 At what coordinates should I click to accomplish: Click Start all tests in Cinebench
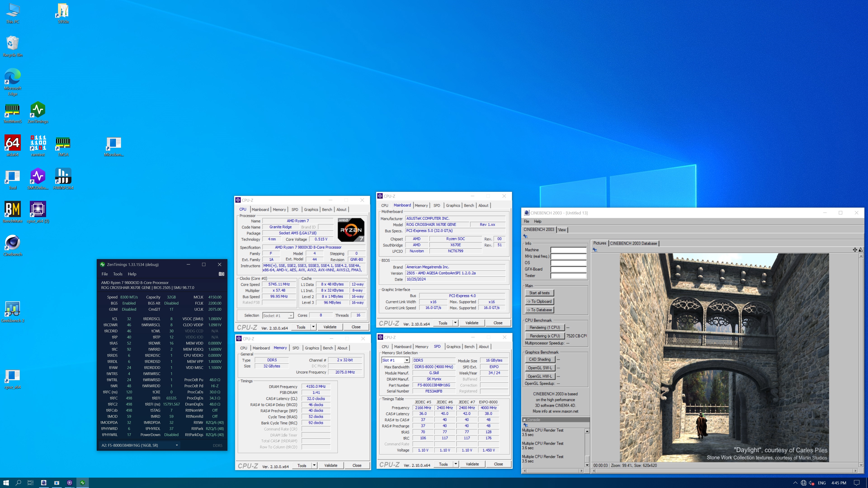[x=539, y=293]
